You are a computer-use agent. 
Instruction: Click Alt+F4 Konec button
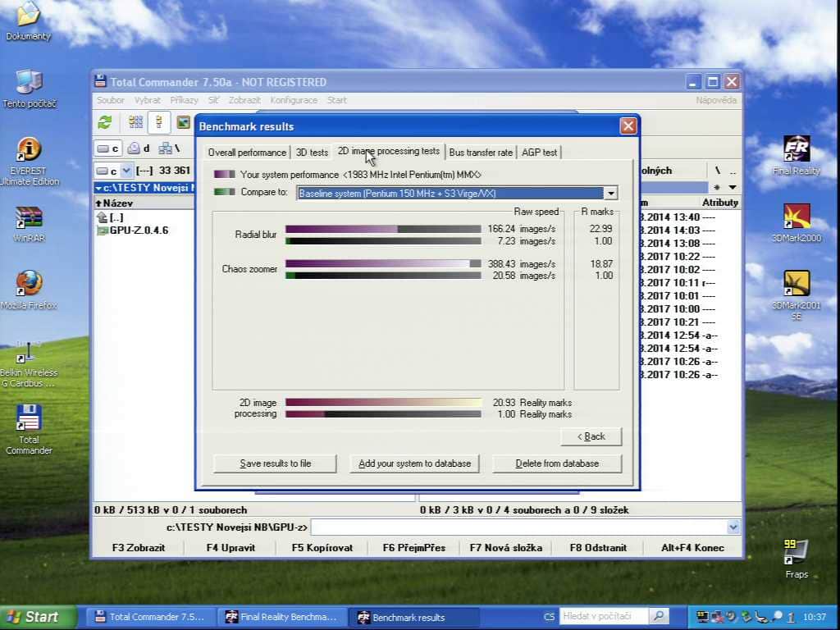[x=692, y=548]
